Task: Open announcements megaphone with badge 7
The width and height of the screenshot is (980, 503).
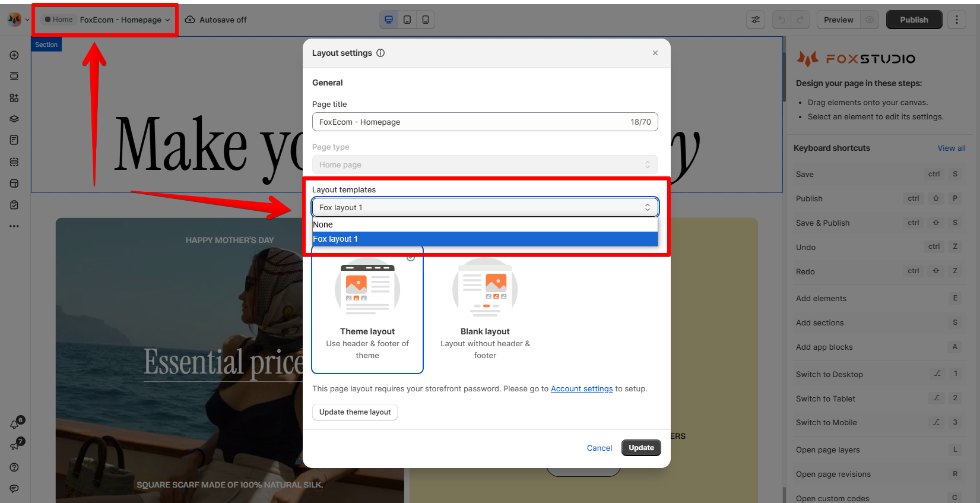Action: tap(15, 445)
